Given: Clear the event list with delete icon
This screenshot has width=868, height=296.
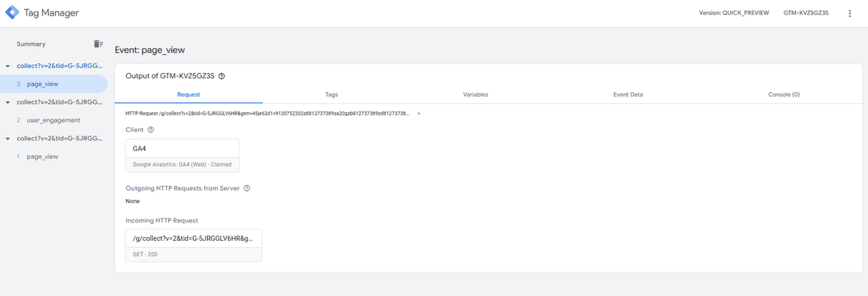Looking at the screenshot, I should (98, 43).
